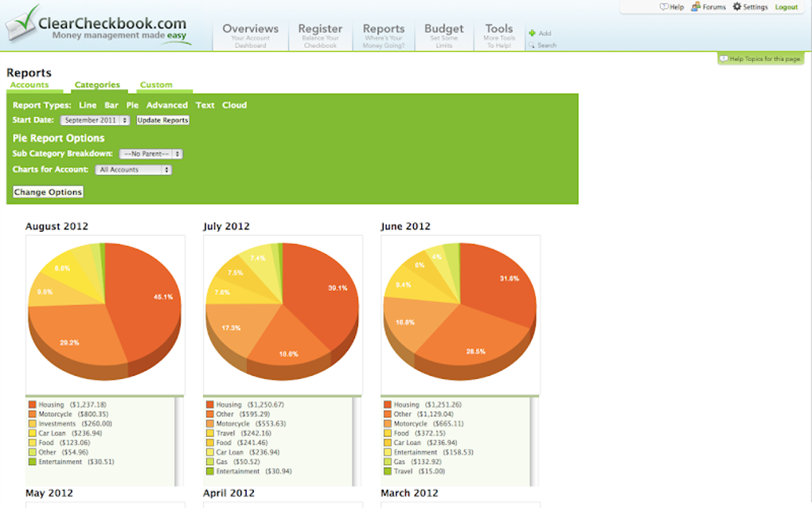The height and width of the screenshot is (508, 812).
Task: Click the Add text link
Action: tap(545, 33)
